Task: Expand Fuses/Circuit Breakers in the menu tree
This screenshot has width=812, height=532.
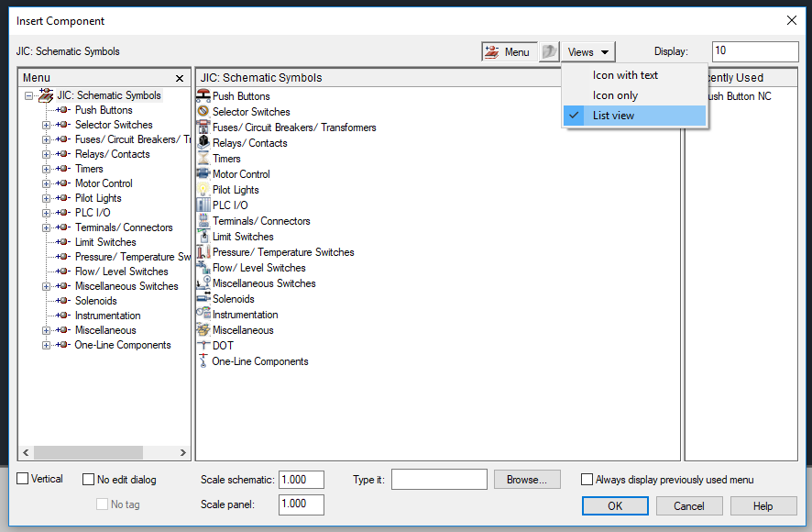Action: point(45,139)
